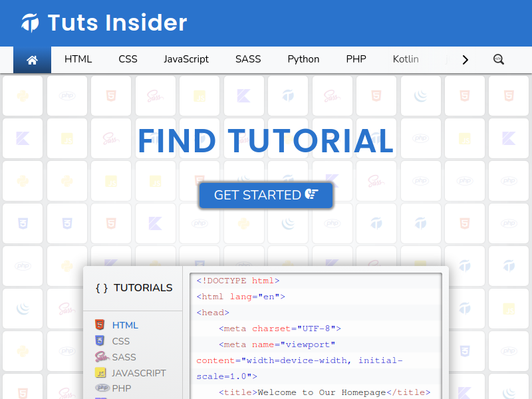Viewport: 532px width, 399px height.
Task: Click the CSS3 shield icon in Tutorials sidebar
Action: (100, 341)
